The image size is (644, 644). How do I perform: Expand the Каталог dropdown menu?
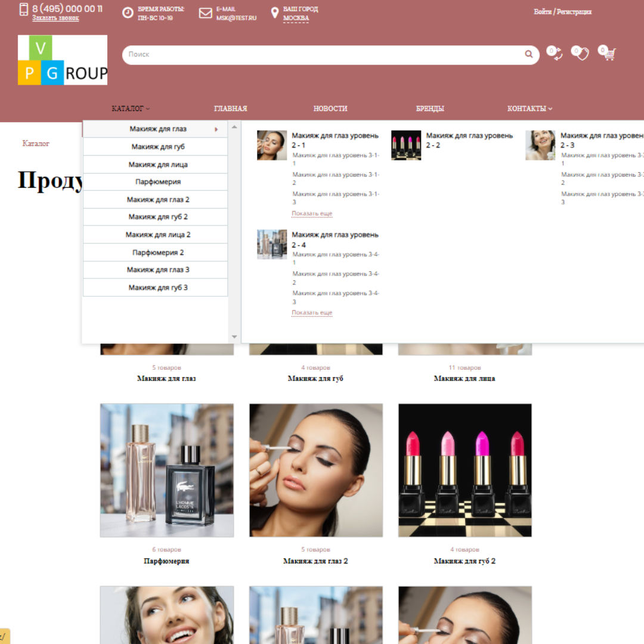[x=131, y=109]
